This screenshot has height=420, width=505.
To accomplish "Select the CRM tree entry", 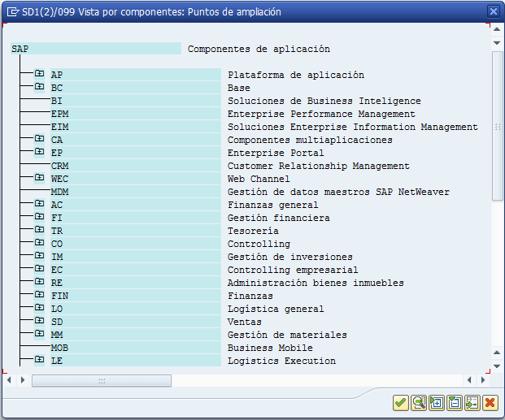I will coord(136,166).
